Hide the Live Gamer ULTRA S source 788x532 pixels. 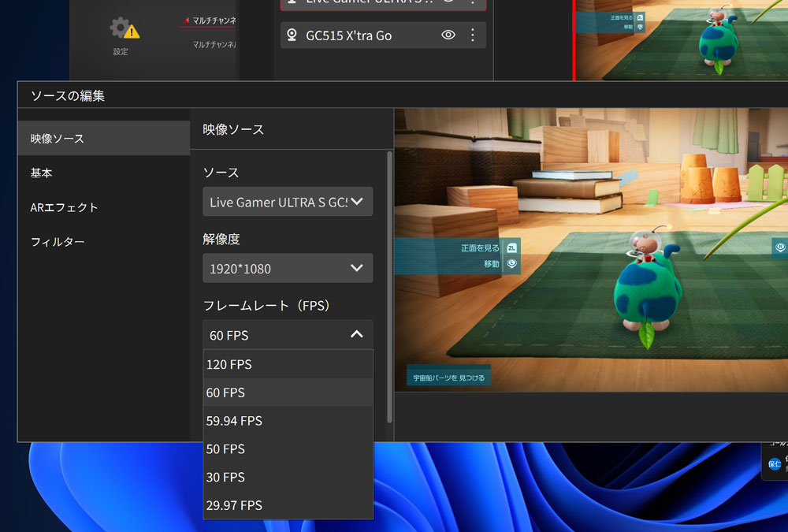pos(448,4)
